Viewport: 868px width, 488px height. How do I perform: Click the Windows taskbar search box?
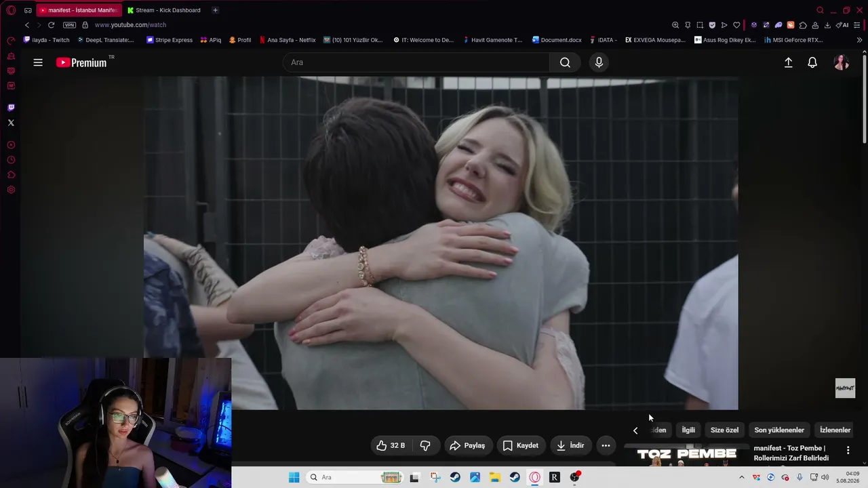tap(355, 477)
